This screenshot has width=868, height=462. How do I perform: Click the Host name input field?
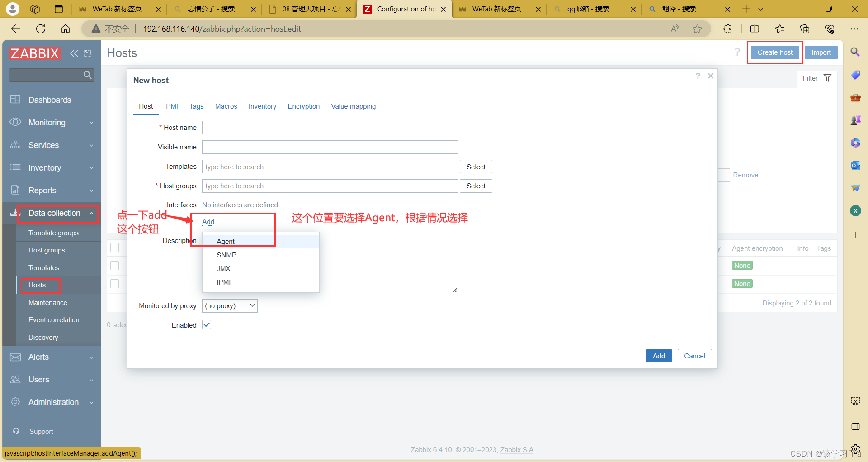click(x=330, y=128)
